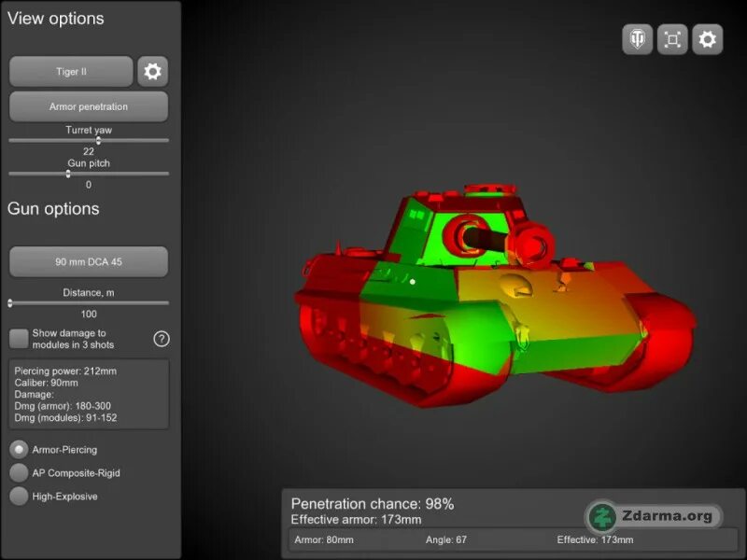Open tank configuration gear next to Tiger II
Viewport: 747px width, 560px height.
pyautogui.click(x=152, y=71)
